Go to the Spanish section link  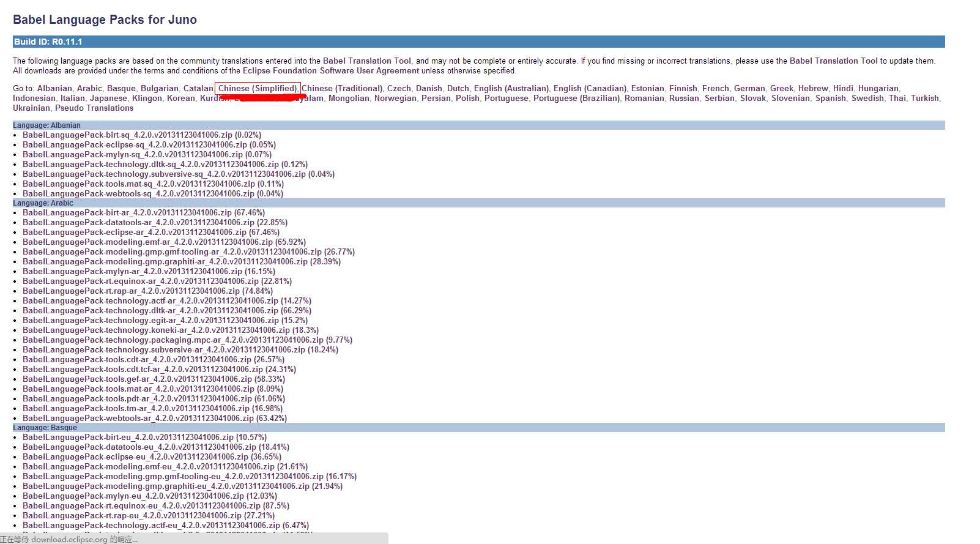(831, 98)
